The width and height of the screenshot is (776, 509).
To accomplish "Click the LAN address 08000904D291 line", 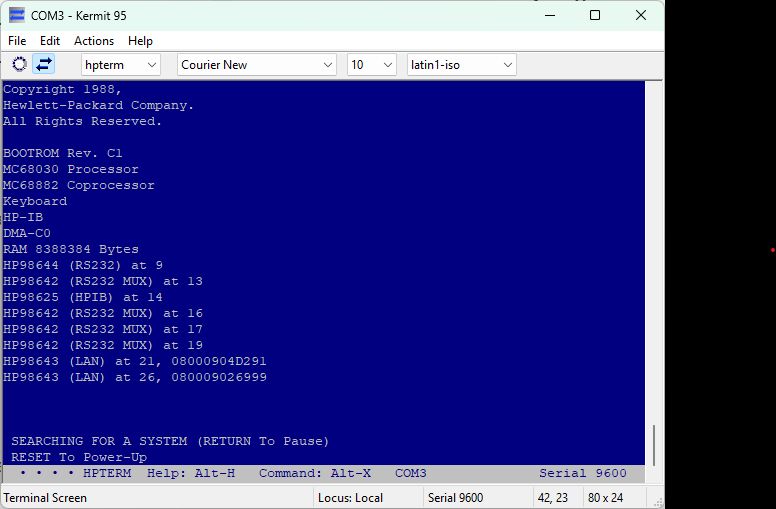I will coord(135,361).
